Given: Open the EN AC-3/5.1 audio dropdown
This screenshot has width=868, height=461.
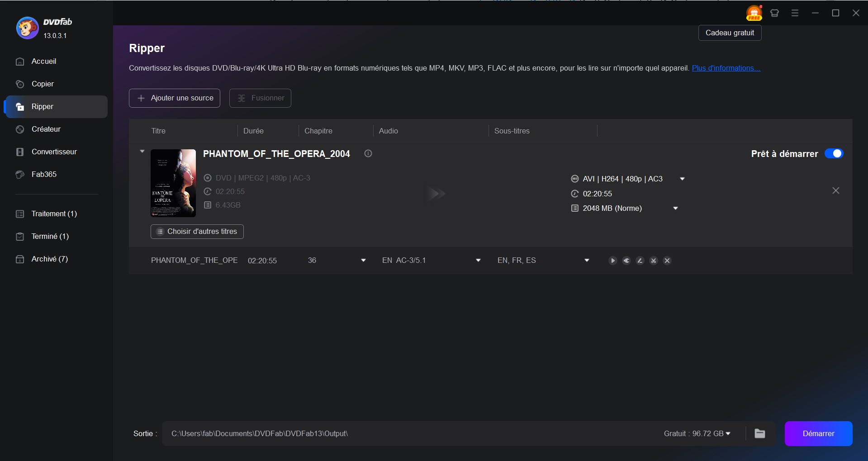Looking at the screenshot, I should pos(478,260).
